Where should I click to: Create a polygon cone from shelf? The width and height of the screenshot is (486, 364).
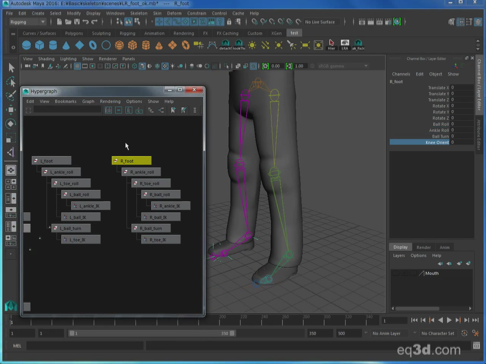point(66,45)
